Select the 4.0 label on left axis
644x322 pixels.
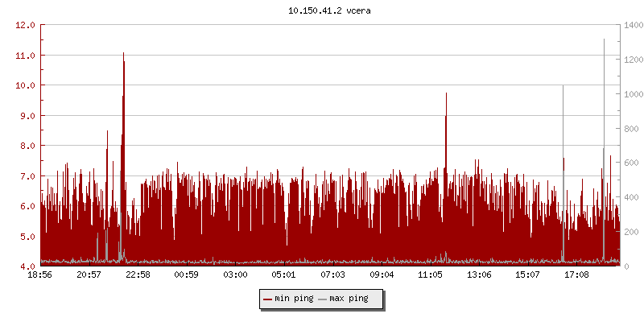(26, 266)
